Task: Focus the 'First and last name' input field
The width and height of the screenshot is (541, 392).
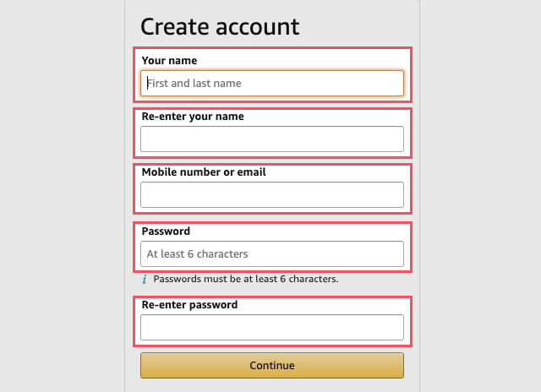Action: (272, 83)
